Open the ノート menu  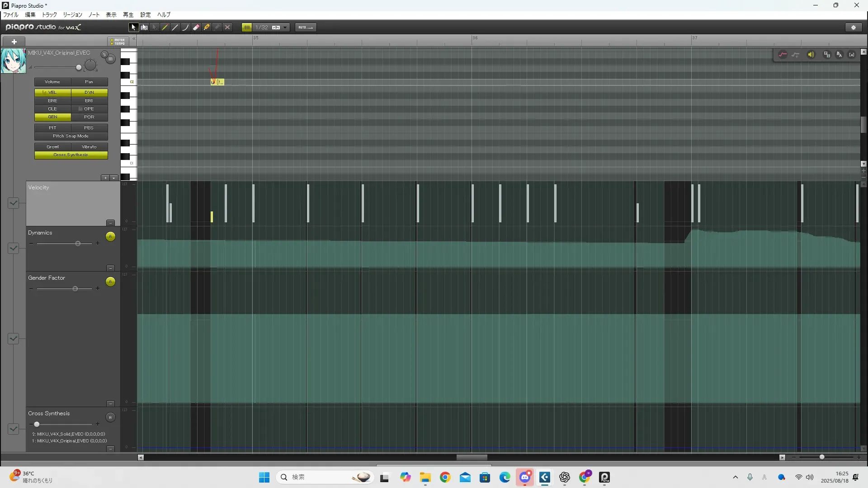(x=94, y=15)
